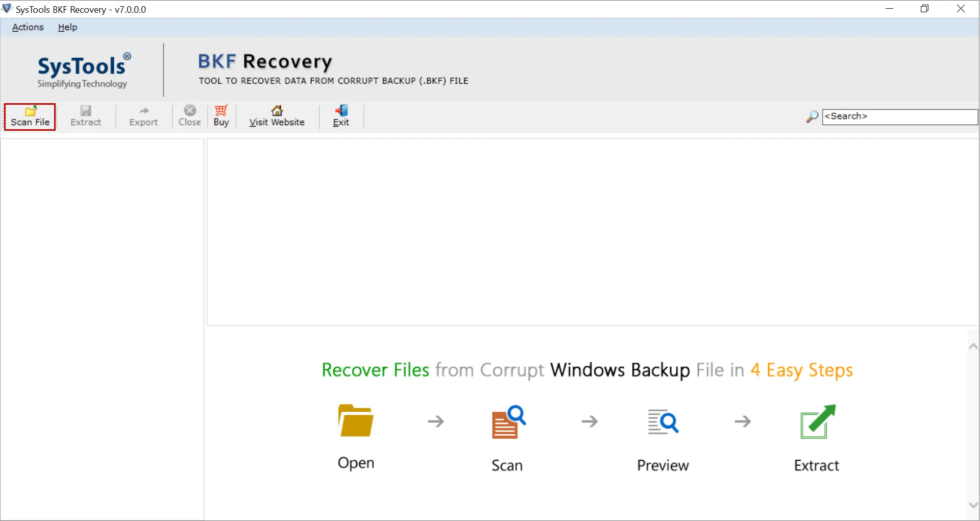Open the Buy shopping cart button

(221, 116)
